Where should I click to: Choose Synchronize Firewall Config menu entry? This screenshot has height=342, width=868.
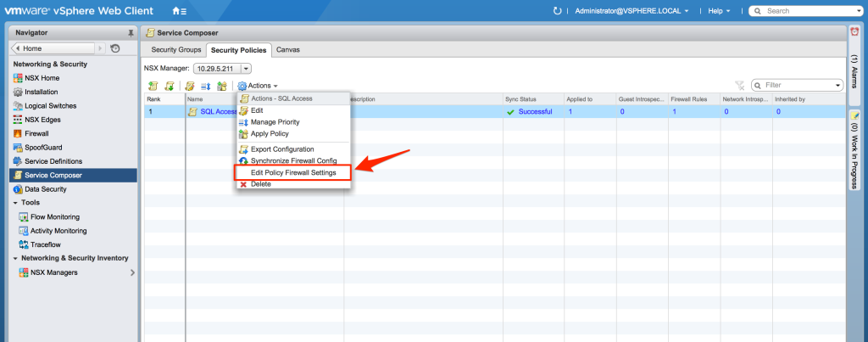coord(293,160)
